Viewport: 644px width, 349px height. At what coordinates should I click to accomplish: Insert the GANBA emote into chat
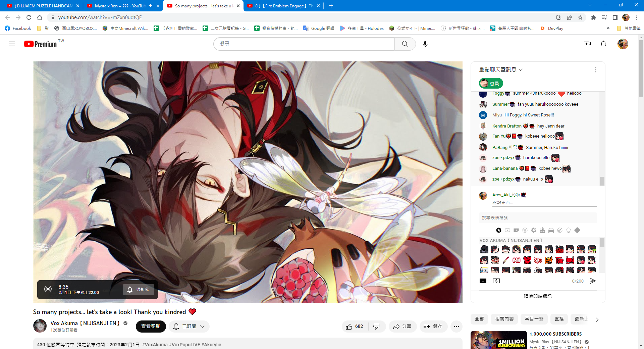(527, 260)
